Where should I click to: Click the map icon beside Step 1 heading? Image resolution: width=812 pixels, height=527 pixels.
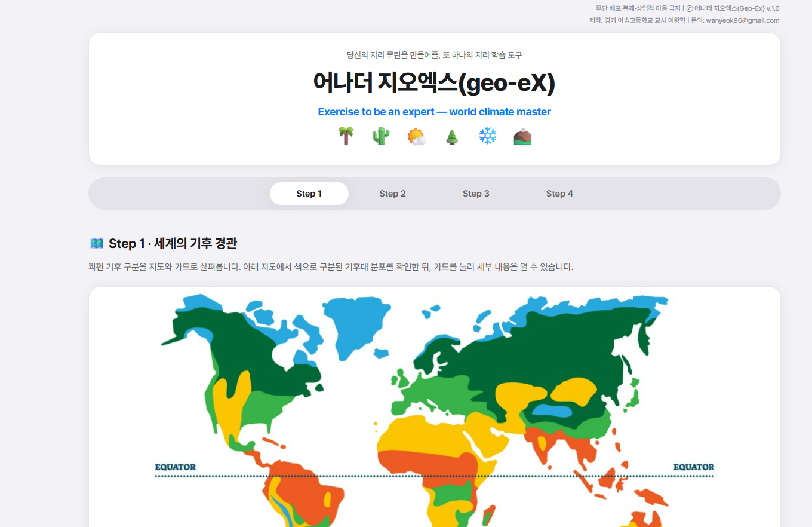coord(97,243)
